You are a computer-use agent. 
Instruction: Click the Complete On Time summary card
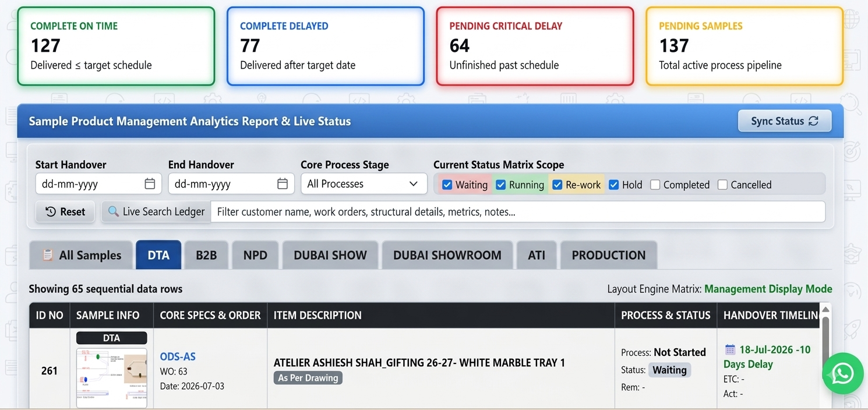click(116, 46)
